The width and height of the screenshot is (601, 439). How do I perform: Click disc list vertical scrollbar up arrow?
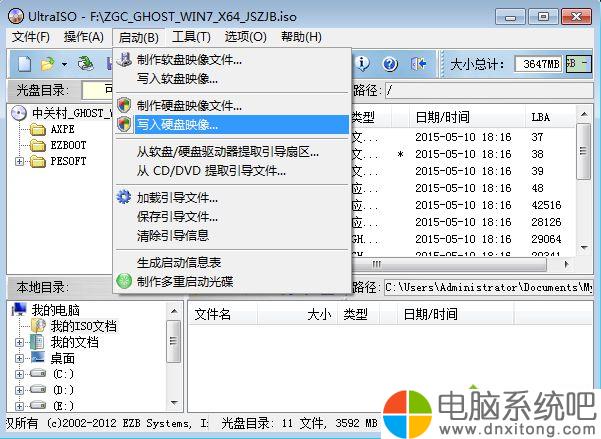tap(584, 114)
